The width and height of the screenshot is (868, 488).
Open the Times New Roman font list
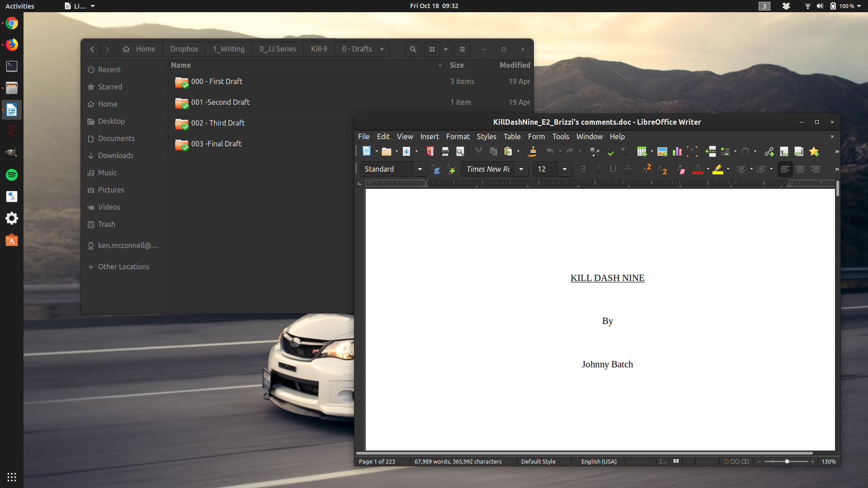click(521, 169)
